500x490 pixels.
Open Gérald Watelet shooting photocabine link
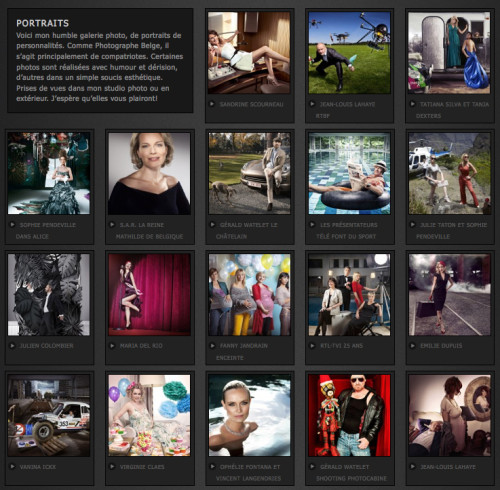point(351,472)
